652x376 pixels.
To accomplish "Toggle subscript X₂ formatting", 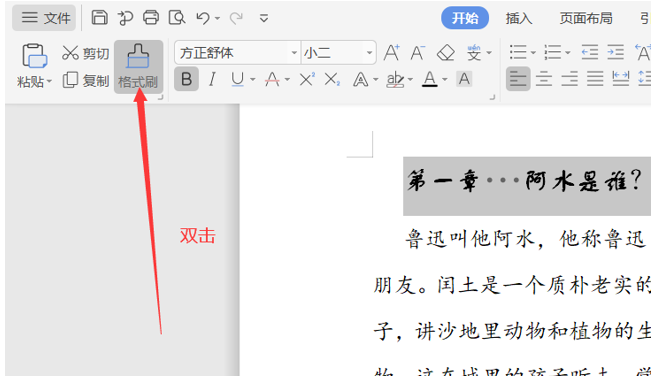I will pos(332,79).
